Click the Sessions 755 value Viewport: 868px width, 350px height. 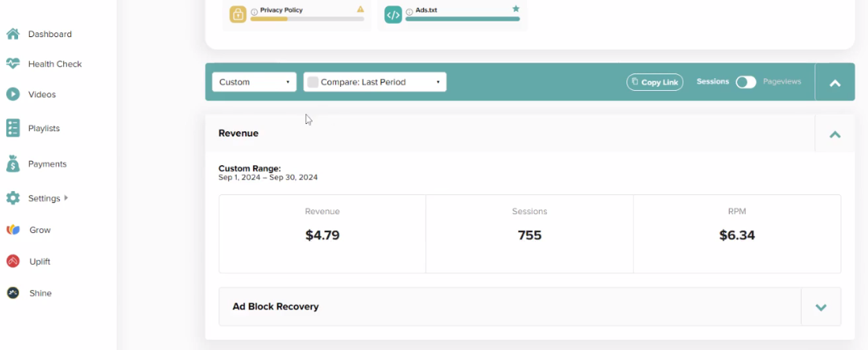tap(529, 235)
